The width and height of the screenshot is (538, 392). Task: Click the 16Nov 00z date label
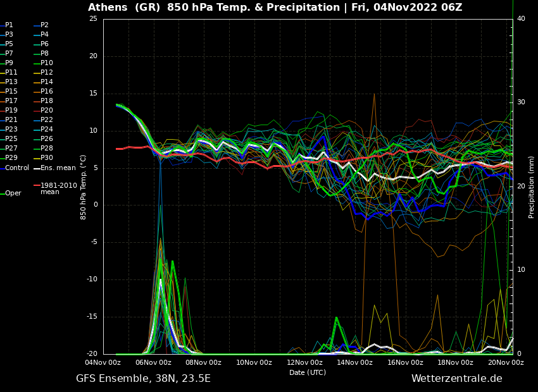[x=406, y=362]
